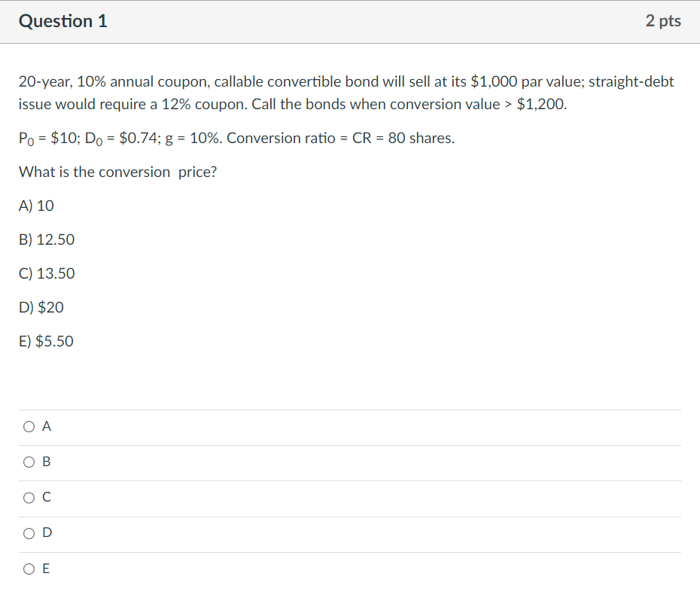Click the Question 1 header

62,21
